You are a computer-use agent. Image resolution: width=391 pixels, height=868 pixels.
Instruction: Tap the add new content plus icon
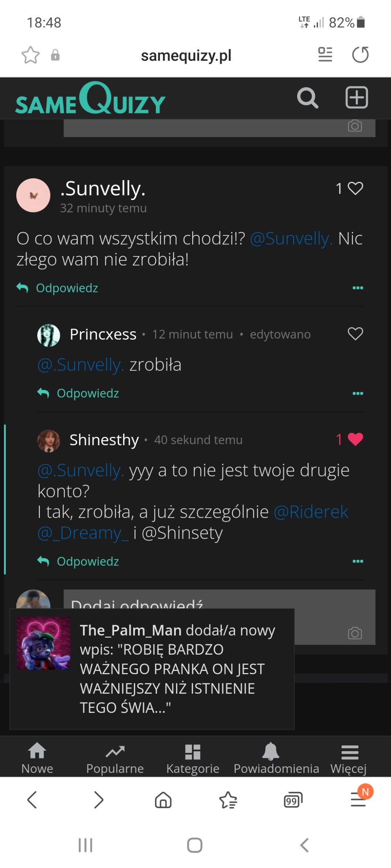[356, 98]
